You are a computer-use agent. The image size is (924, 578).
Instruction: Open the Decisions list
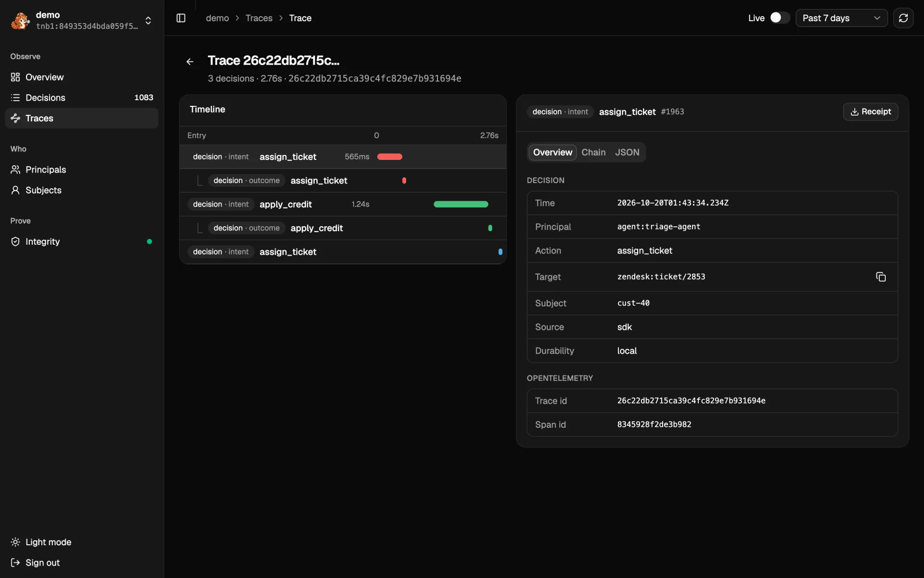tap(82, 98)
